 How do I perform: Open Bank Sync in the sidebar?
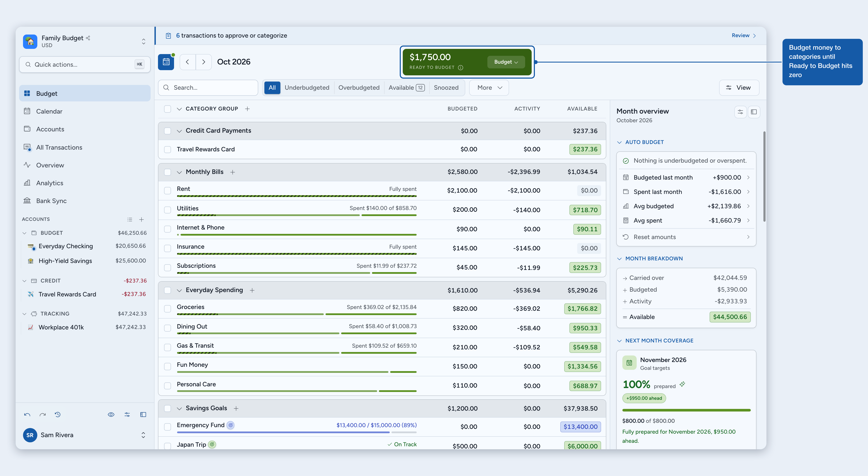point(85,201)
